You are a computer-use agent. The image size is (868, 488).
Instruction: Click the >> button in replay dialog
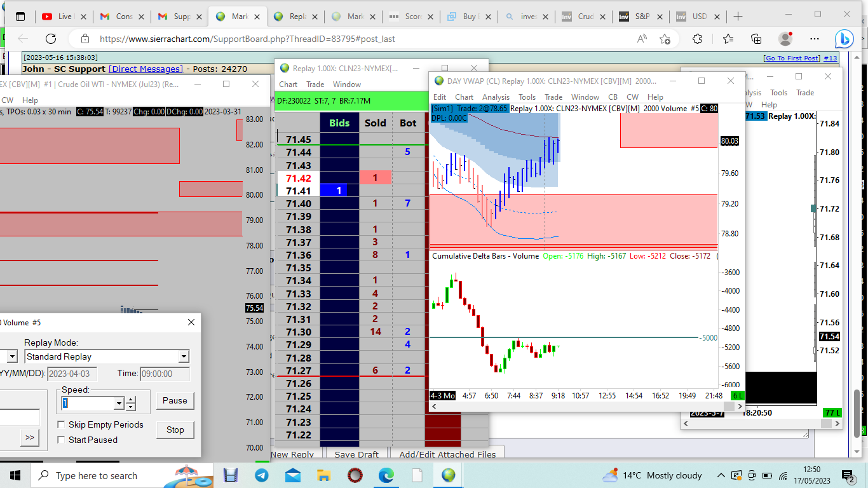(29, 437)
